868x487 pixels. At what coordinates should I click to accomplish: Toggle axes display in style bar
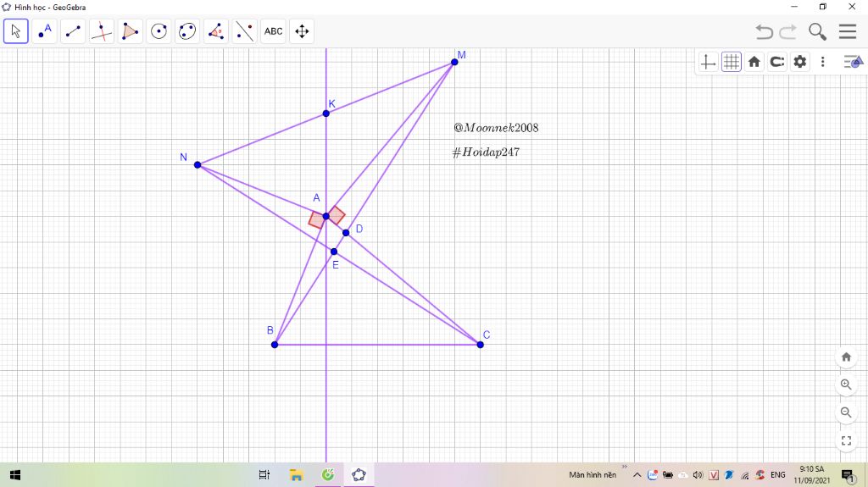708,62
